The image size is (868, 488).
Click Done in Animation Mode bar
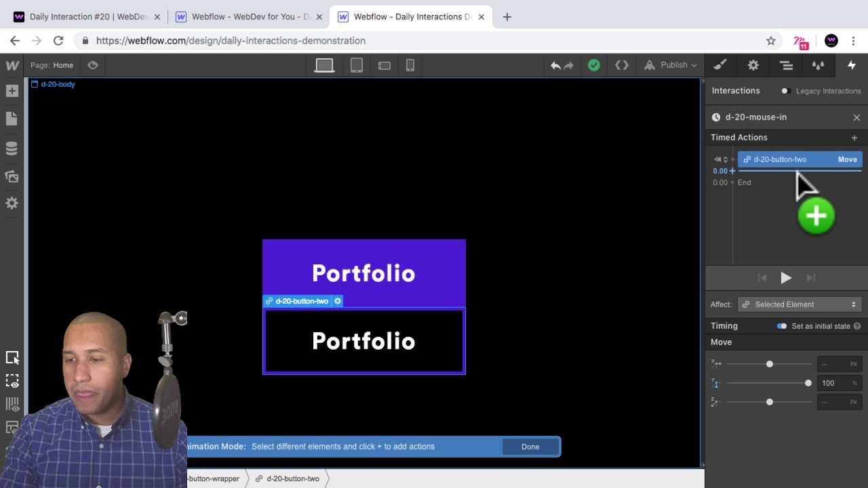tap(530, 447)
